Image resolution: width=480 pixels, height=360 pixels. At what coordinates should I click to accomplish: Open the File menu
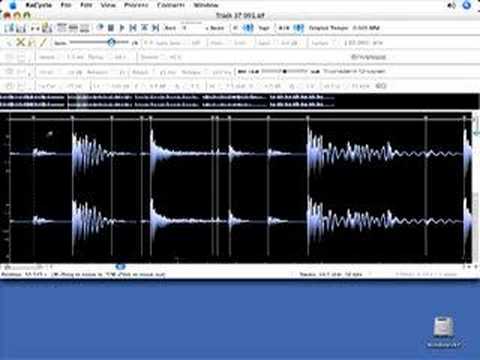pos(66,5)
